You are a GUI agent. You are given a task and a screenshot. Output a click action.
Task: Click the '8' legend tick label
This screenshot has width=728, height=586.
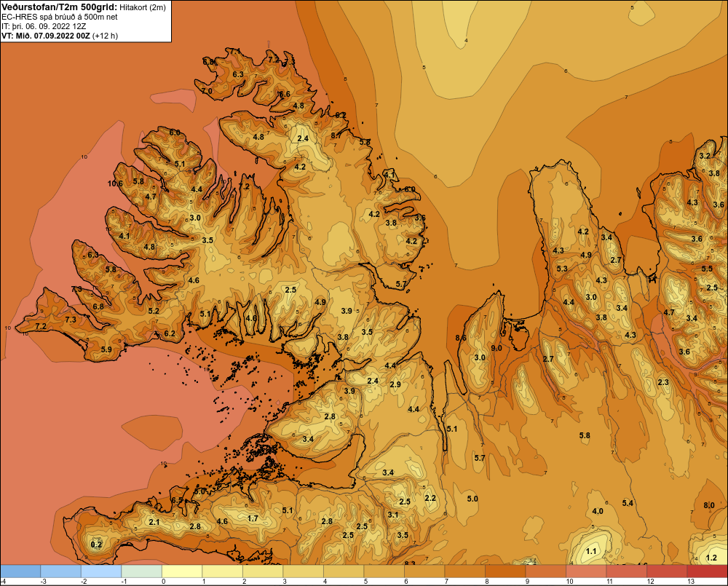point(487,582)
